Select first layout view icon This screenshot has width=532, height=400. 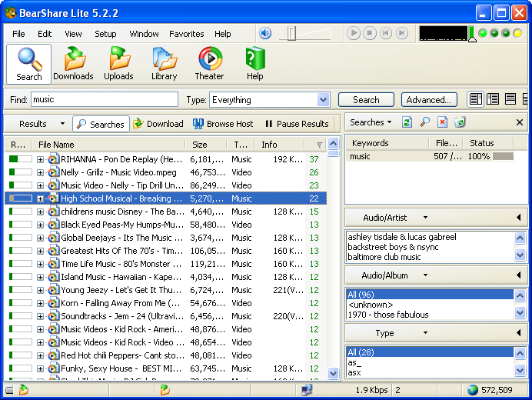tap(475, 99)
